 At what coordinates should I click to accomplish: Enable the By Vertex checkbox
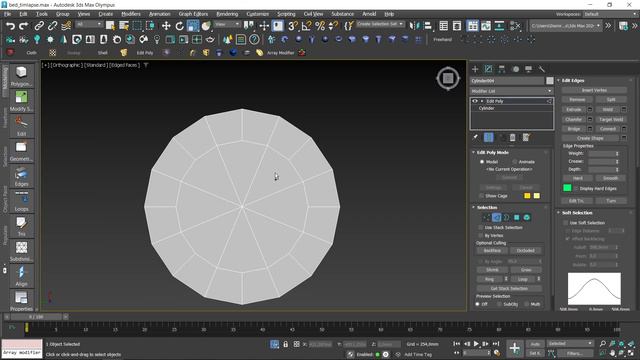point(481,236)
